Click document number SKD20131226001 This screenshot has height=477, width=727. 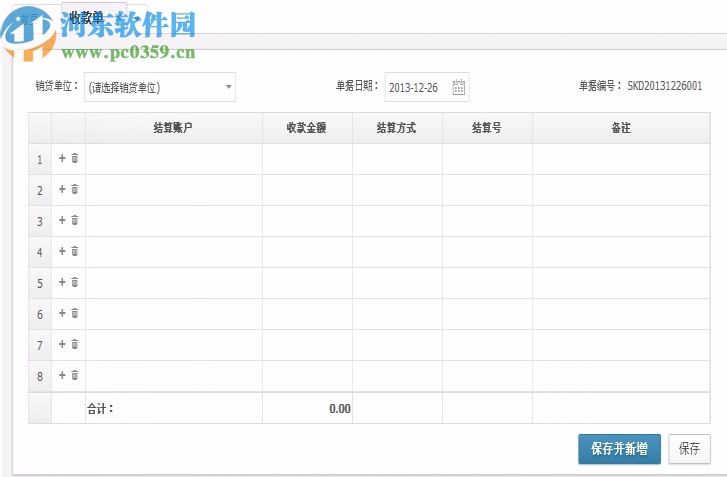click(664, 86)
